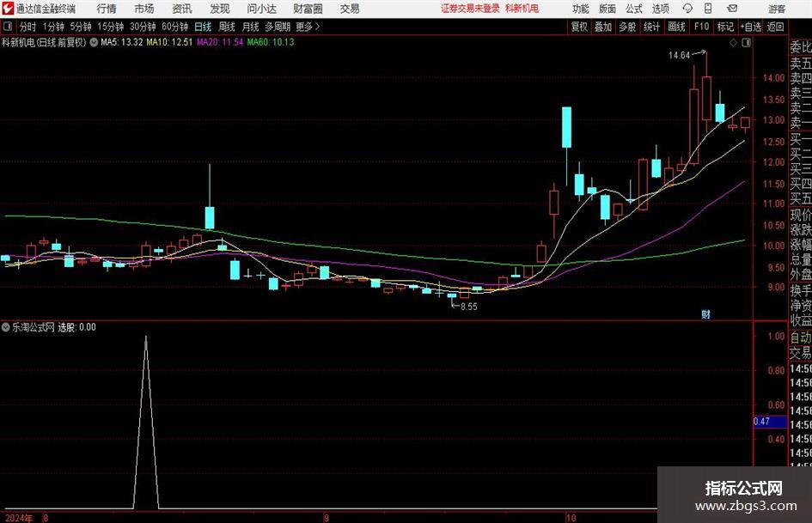The image size is (812, 523).
Task: Open the 功能 menu
Action: click(x=581, y=9)
